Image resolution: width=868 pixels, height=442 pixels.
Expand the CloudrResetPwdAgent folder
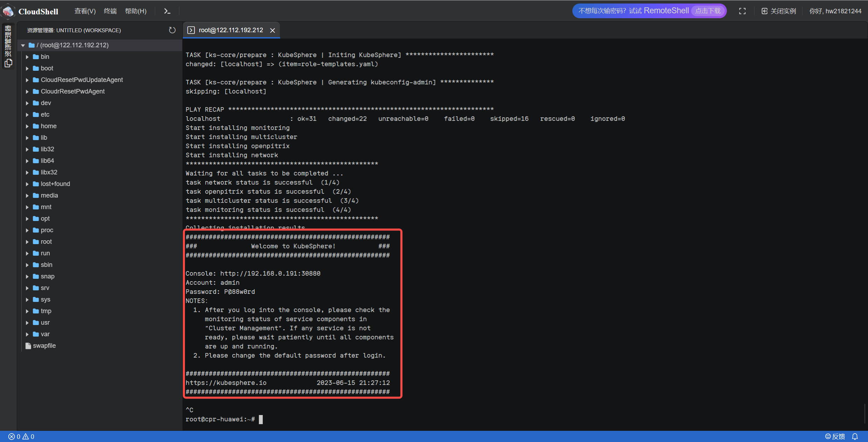click(27, 91)
